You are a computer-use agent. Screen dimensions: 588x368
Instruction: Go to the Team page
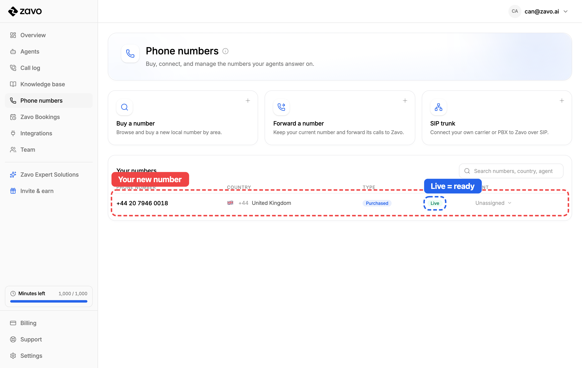point(49,150)
